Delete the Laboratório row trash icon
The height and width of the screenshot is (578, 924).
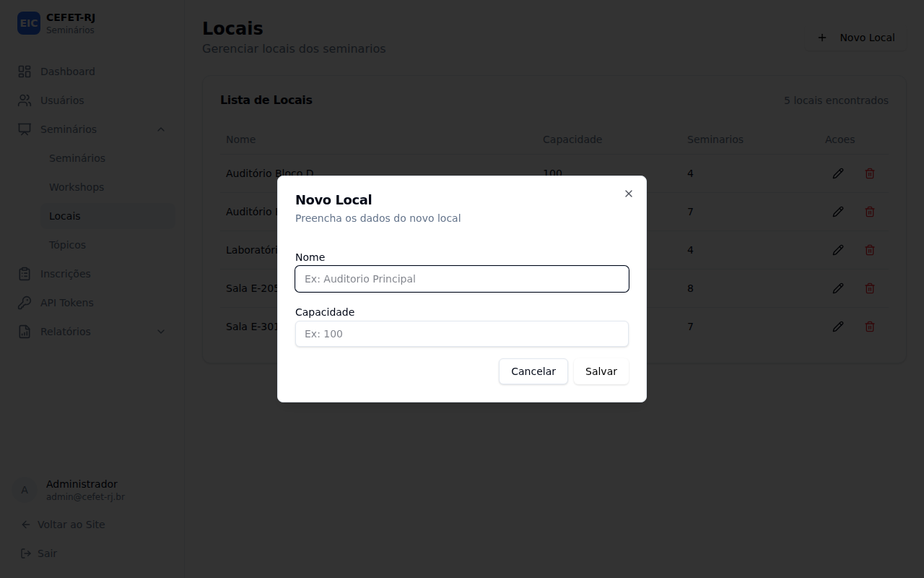870,250
